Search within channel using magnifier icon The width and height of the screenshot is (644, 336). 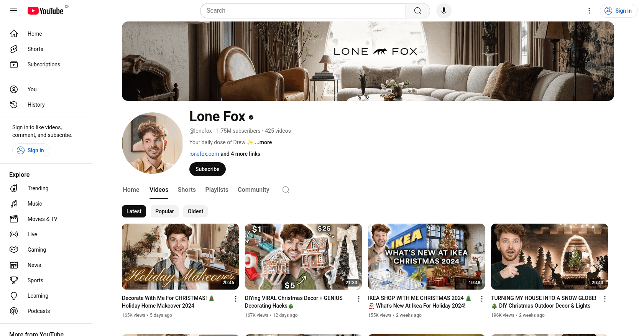point(286,190)
